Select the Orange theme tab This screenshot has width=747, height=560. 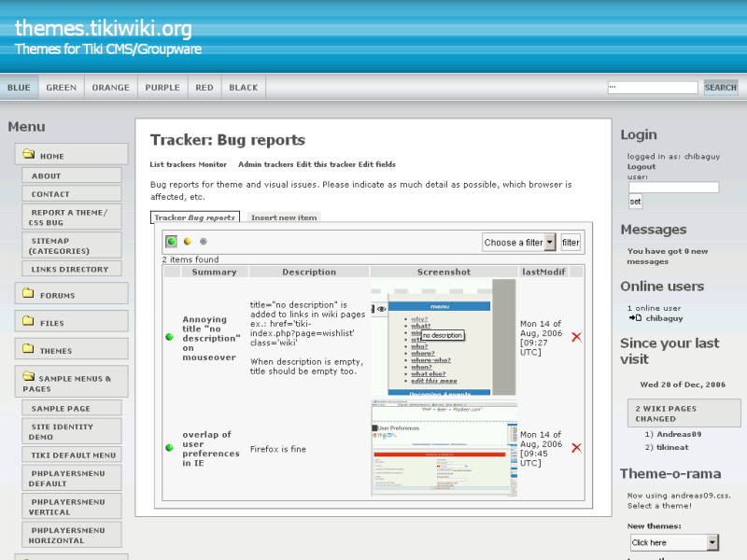pos(110,88)
